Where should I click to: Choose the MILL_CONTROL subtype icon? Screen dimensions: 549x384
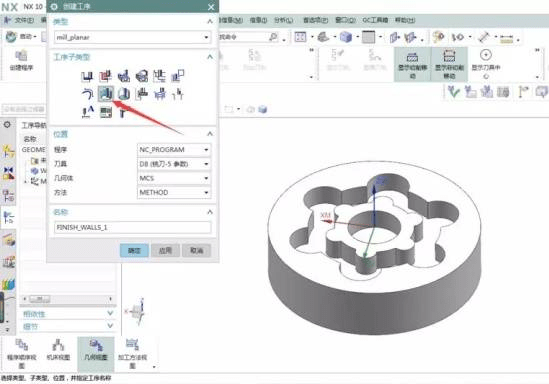pos(105,112)
